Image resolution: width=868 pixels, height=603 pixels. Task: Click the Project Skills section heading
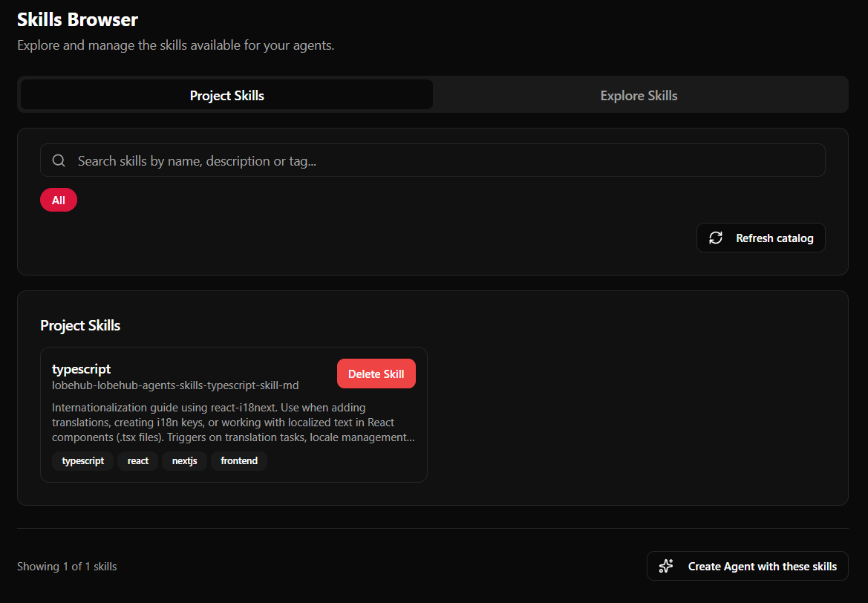point(80,325)
